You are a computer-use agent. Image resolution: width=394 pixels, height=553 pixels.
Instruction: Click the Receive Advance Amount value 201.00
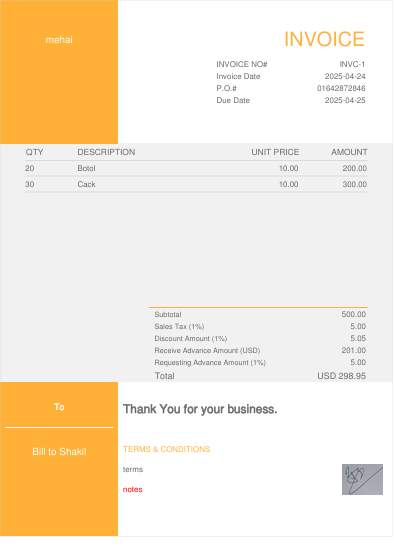(353, 350)
